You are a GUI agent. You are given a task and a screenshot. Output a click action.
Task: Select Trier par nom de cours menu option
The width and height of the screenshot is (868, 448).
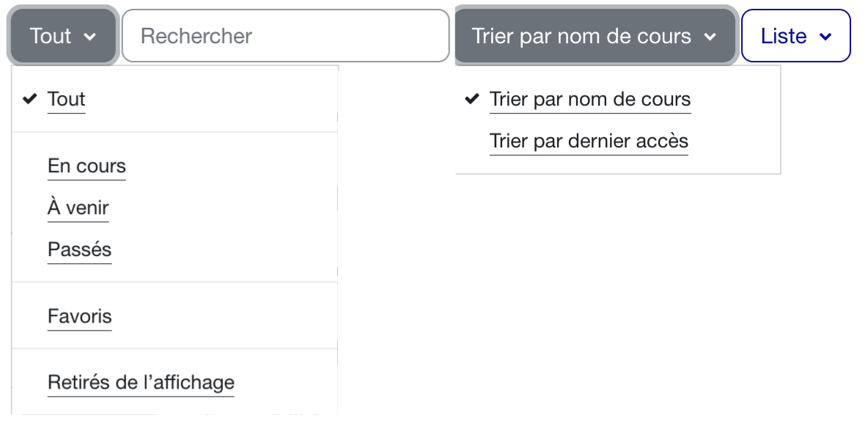tap(590, 100)
